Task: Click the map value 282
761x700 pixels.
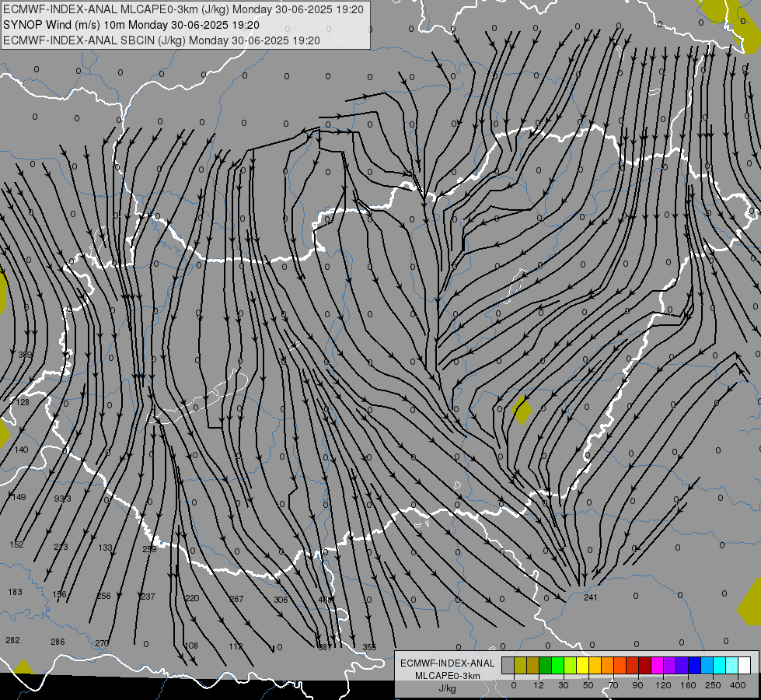Action: click(12, 640)
